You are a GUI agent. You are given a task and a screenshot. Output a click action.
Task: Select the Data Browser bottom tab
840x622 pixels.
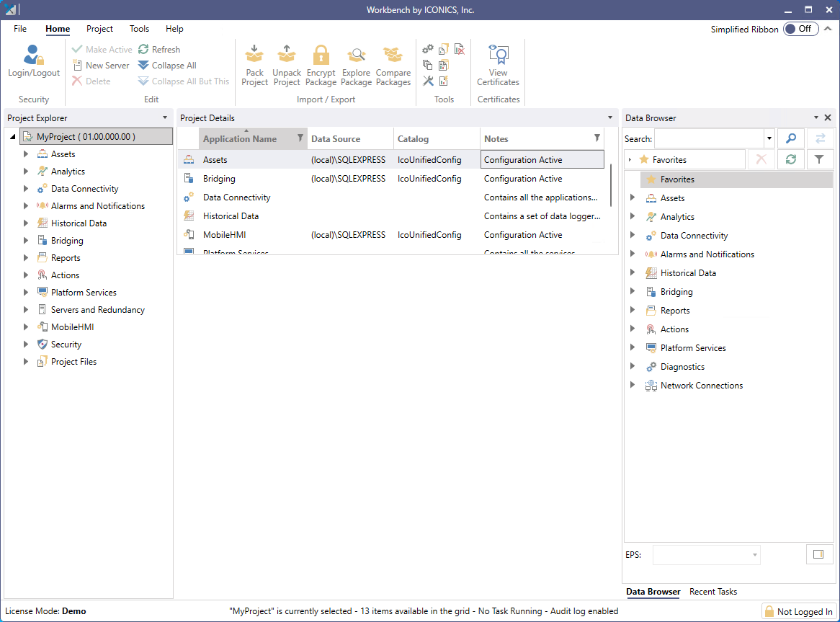point(653,592)
